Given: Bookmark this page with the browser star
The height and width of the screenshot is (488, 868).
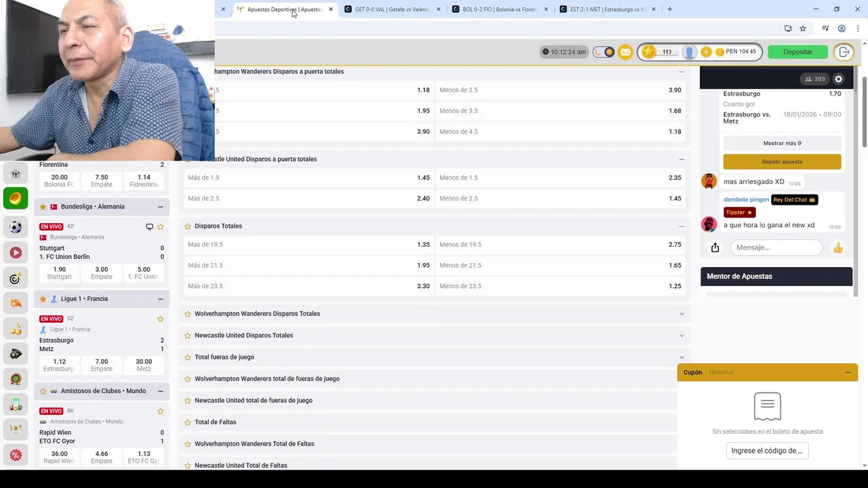Looking at the screenshot, I should (x=803, y=28).
